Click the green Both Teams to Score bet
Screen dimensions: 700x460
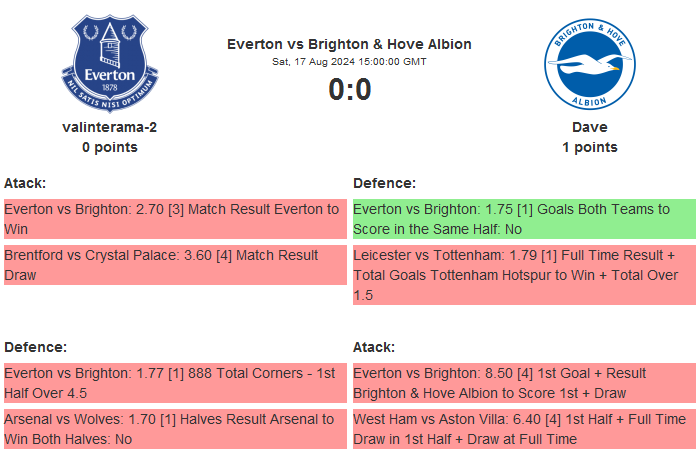(x=523, y=219)
